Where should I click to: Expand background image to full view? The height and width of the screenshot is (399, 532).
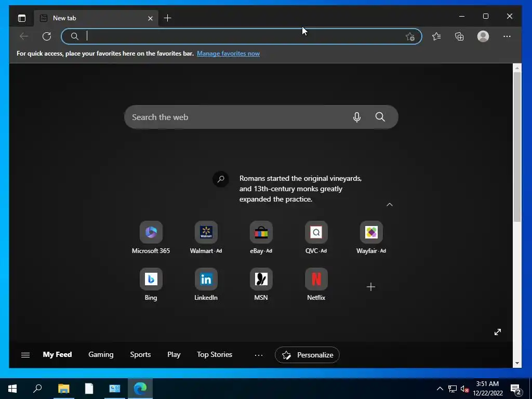[x=498, y=332]
